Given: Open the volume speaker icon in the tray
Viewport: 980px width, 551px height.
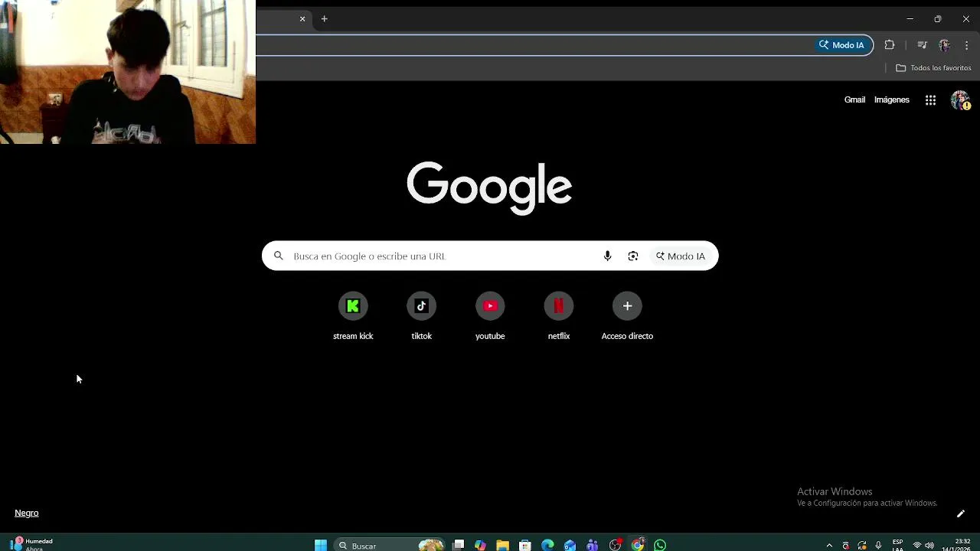Looking at the screenshot, I should (x=929, y=546).
